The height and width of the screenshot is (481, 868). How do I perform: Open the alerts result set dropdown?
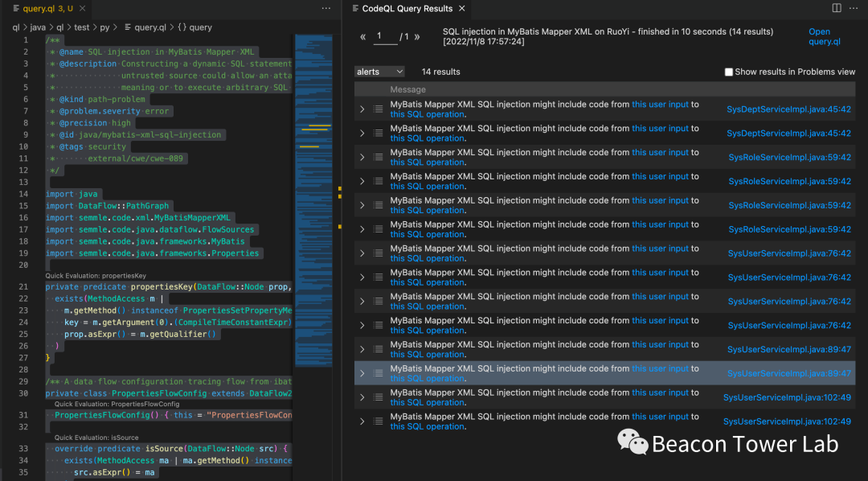(x=379, y=72)
